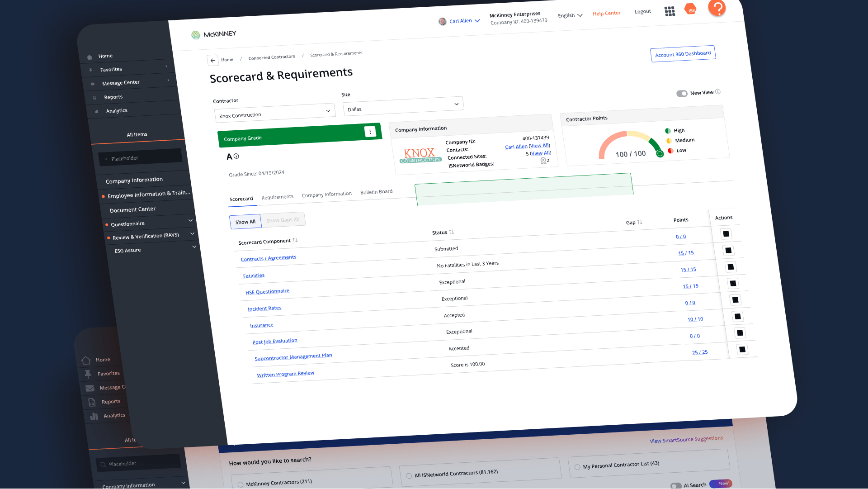Click the Message Center envelope icon in front sidebar
Screen dimensions: 868x489
pyautogui.click(x=93, y=84)
